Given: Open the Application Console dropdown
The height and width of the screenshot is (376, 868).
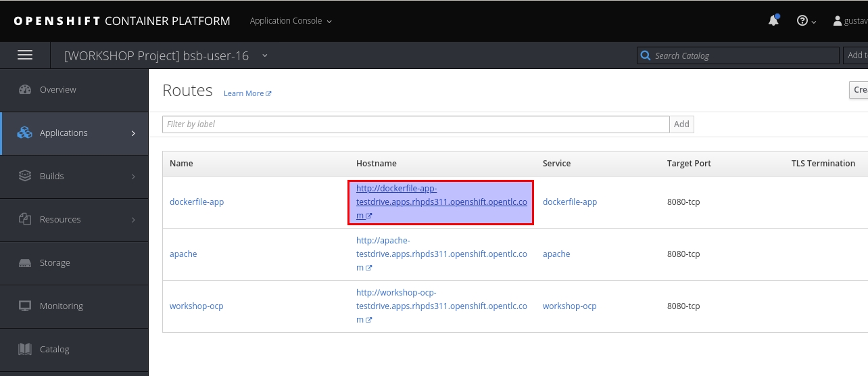Looking at the screenshot, I should coord(291,21).
